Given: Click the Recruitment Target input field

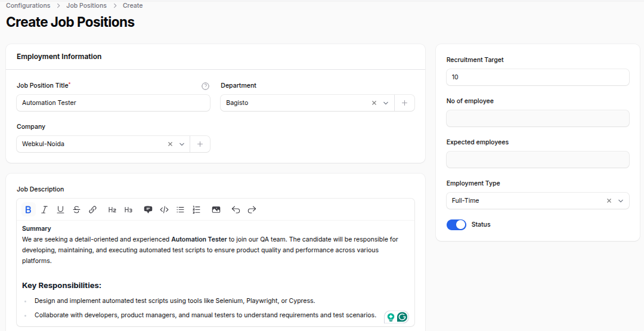Looking at the screenshot, I should coord(537,78).
